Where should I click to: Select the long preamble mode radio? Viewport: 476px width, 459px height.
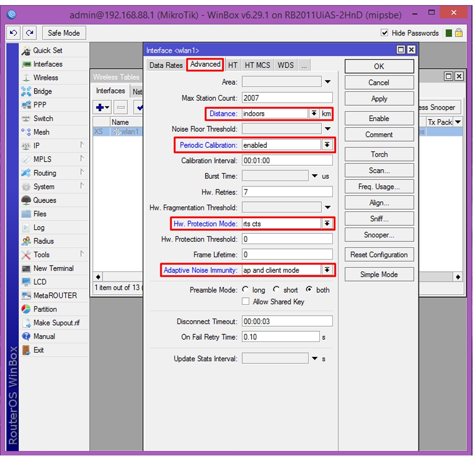pyautogui.click(x=245, y=289)
